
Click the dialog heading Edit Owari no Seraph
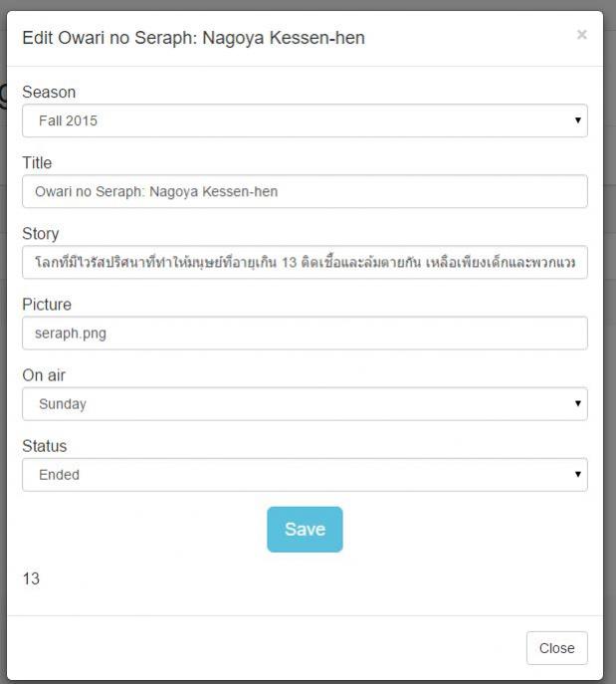[194, 38]
